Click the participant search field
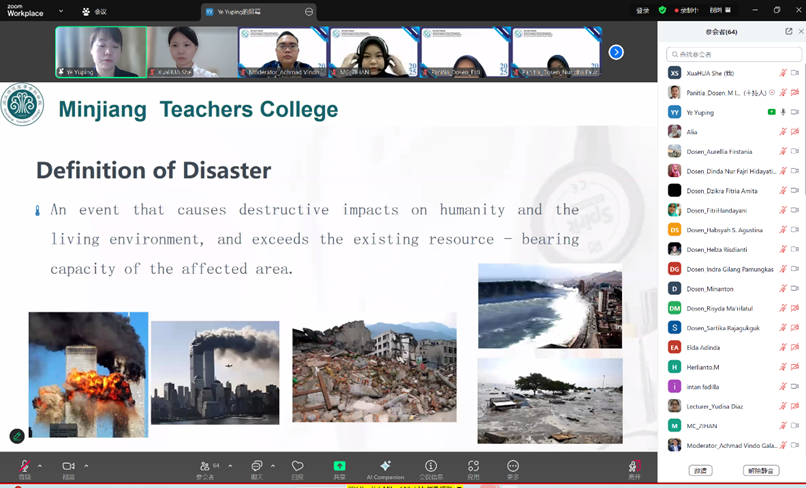This screenshot has height=488, width=806. click(734, 54)
